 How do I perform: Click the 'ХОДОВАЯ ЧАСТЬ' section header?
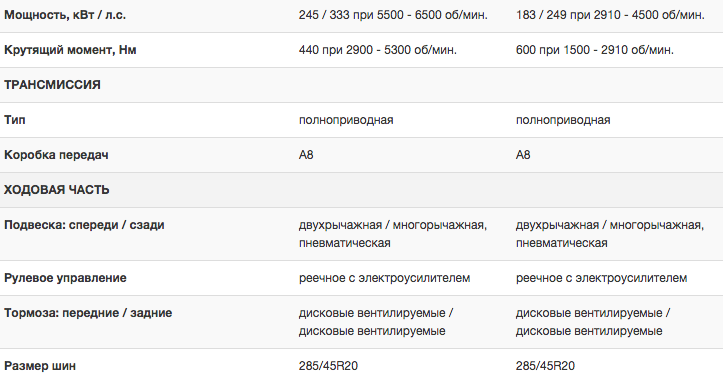click(x=57, y=190)
